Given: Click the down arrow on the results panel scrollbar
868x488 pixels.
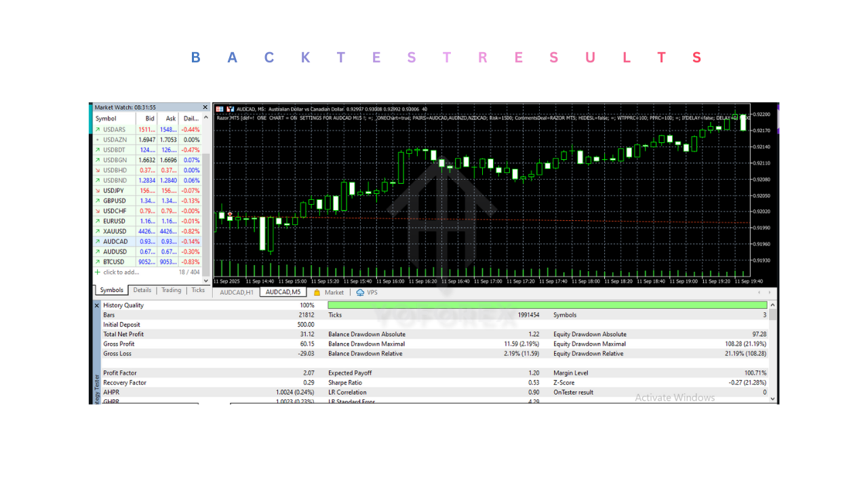Looking at the screenshot, I should (772, 399).
